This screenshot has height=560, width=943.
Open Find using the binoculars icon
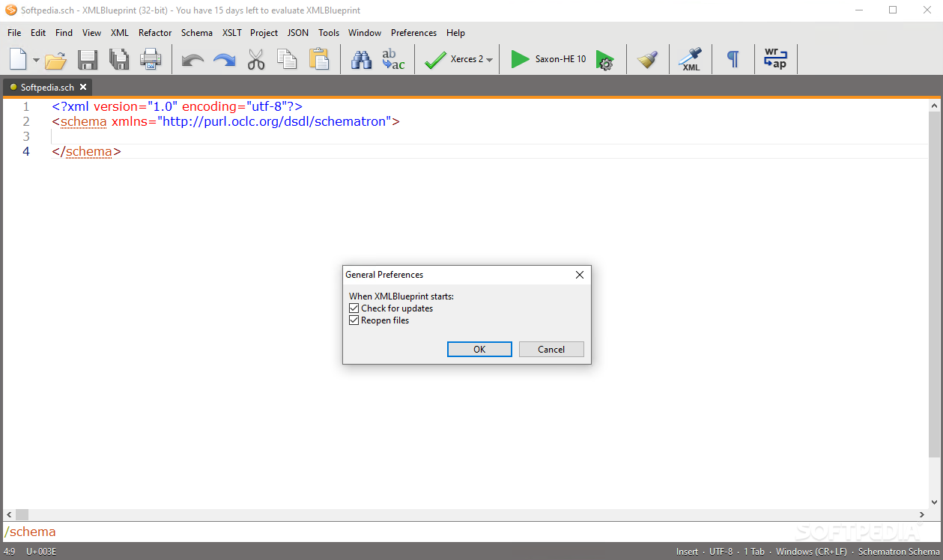pyautogui.click(x=362, y=60)
